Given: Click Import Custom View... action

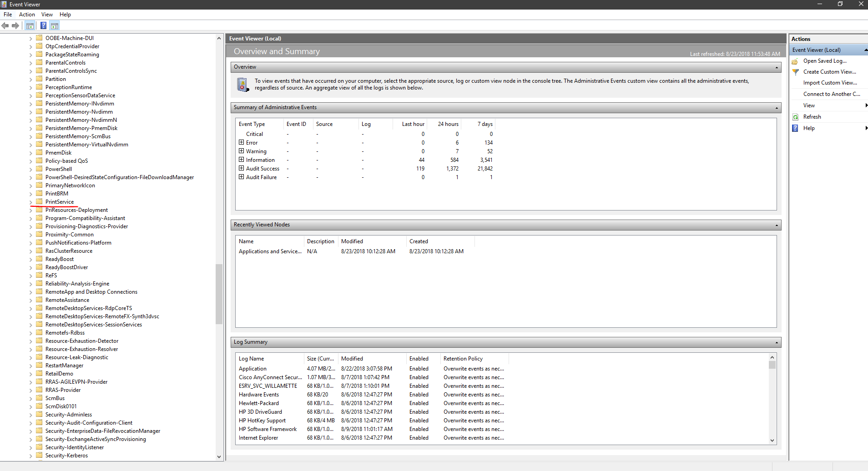Looking at the screenshot, I should pos(830,83).
